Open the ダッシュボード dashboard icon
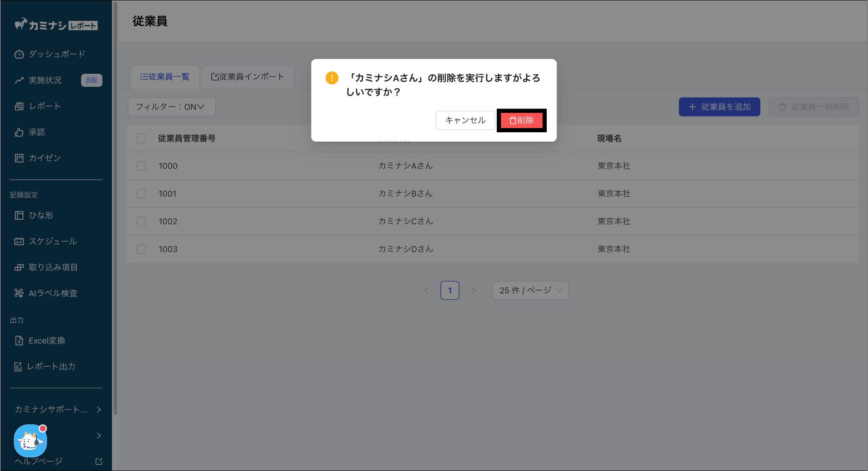 pos(19,54)
